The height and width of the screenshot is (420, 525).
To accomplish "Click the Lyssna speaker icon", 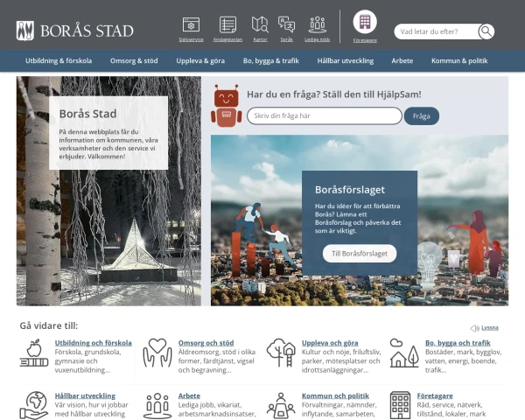I will point(475,328).
